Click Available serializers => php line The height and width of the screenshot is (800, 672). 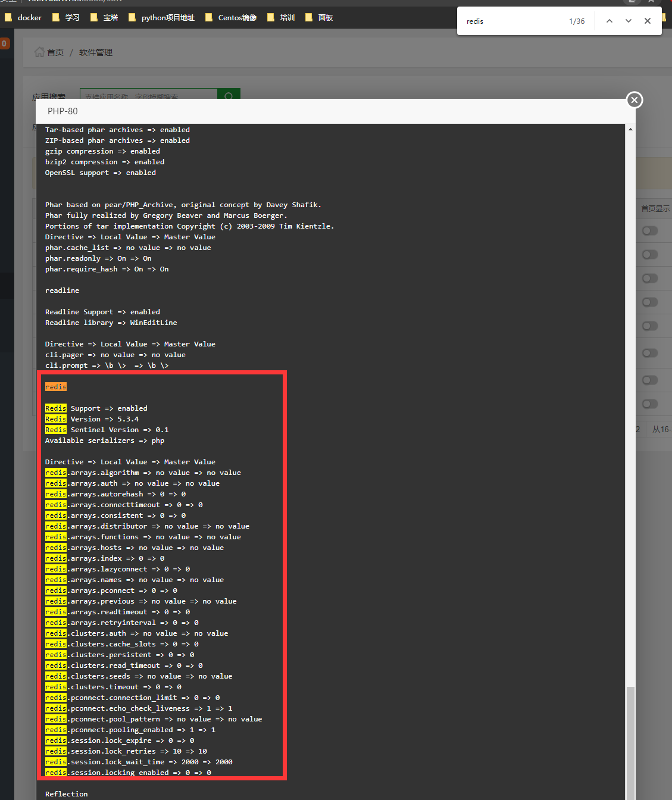[x=105, y=440]
